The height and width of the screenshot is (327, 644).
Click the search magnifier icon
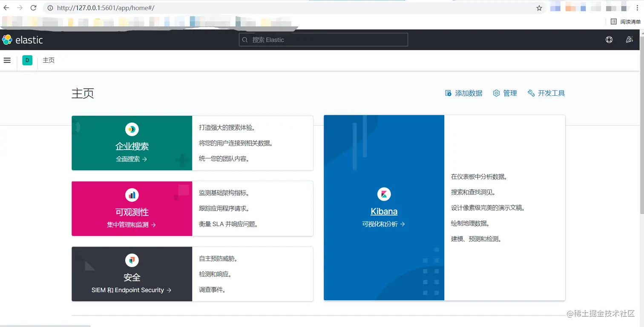(x=245, y=40)
